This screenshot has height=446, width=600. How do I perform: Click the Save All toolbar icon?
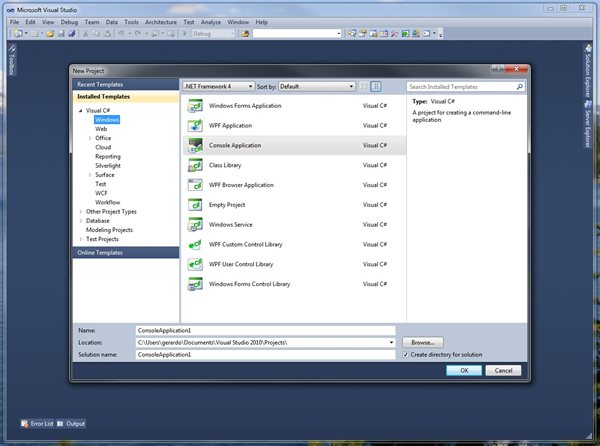pos(72,34)
